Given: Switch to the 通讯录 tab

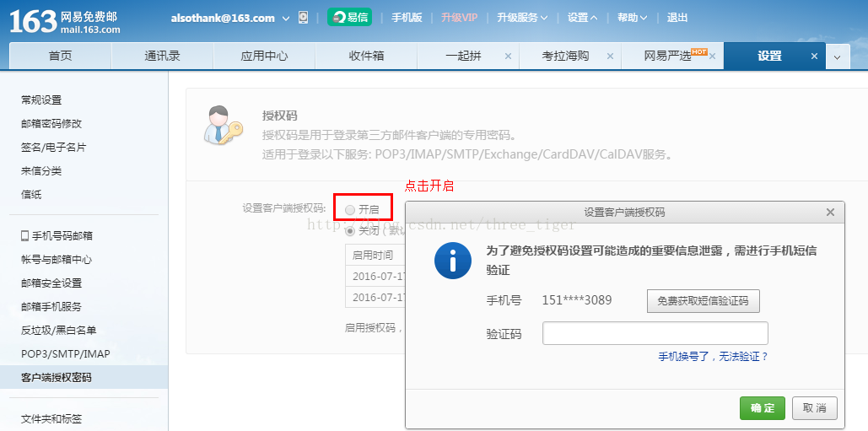Looking at the screenshot, I should [x=162, y=56].
